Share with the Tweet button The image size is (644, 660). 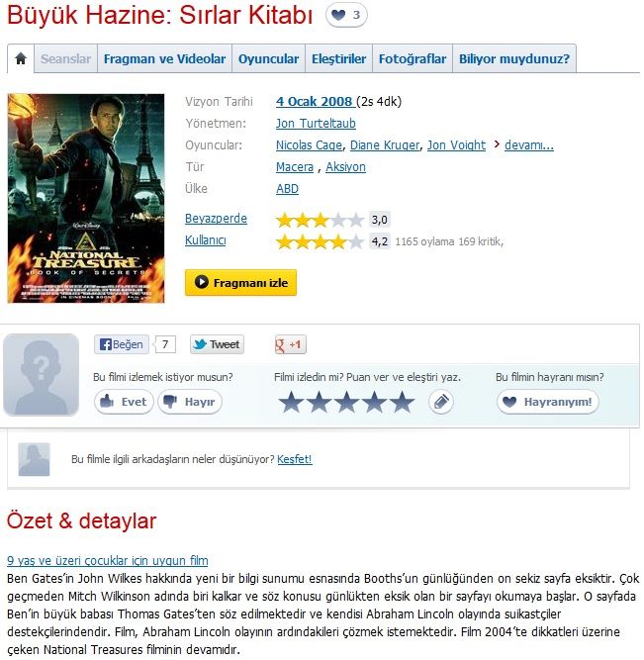[217, 344]
